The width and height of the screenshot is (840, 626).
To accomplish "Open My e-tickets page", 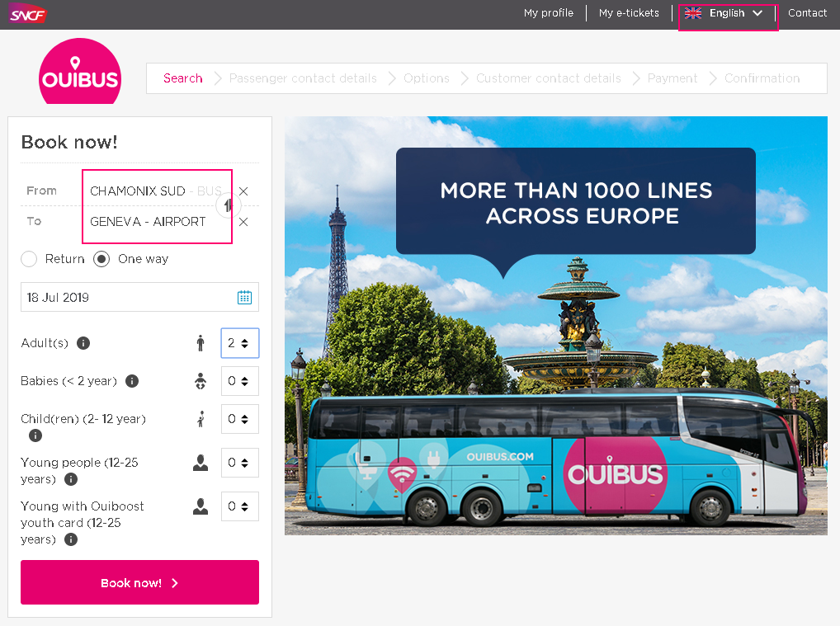I will pyautogui.click(x=629, y=13).
